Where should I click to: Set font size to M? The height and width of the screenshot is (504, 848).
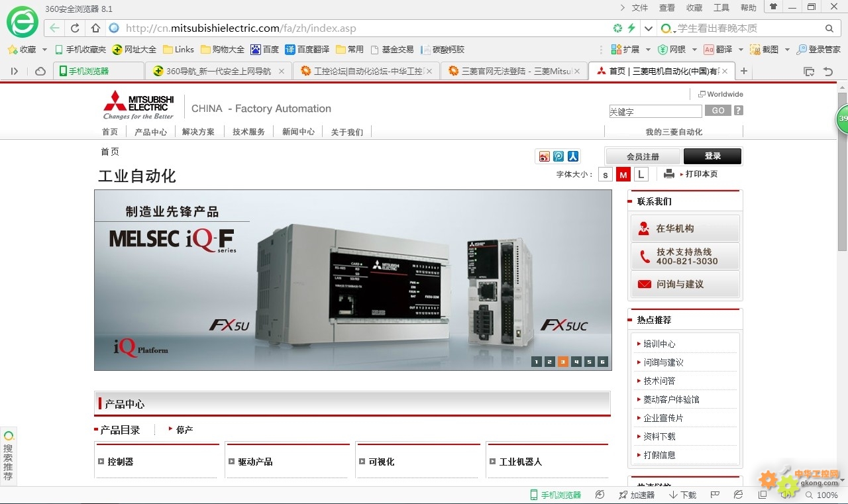coord(623,174)
